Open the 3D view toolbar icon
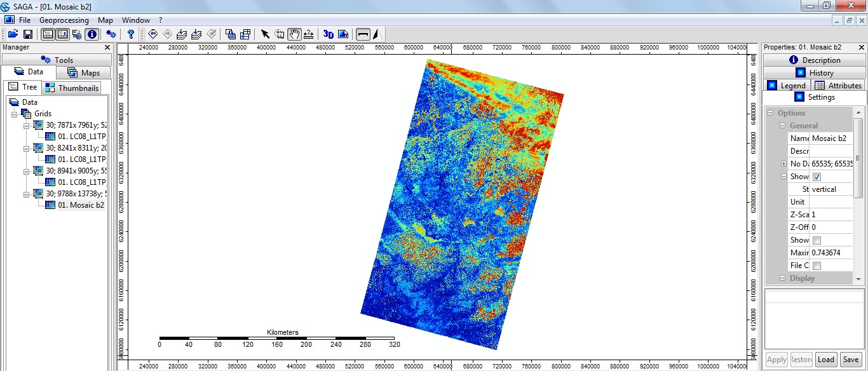 328,34
